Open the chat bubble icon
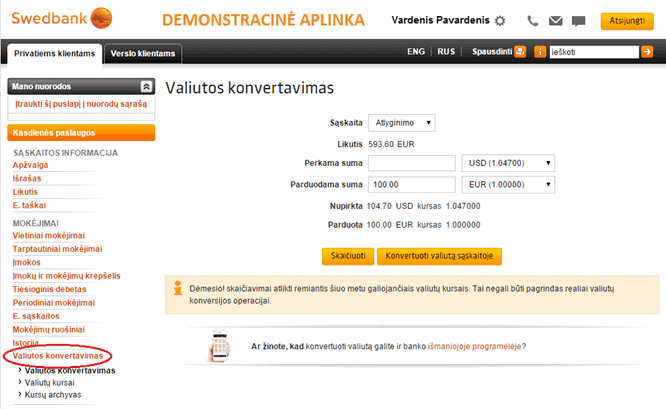The height and width of the screenshot is (409, 666). [x=579, y=21]
